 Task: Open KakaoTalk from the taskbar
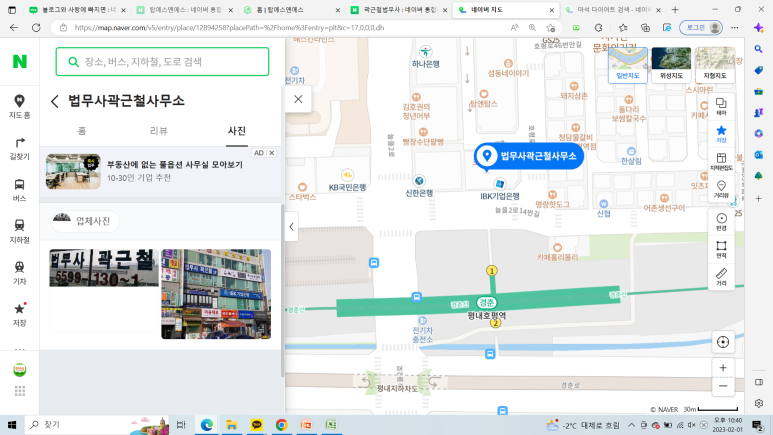[x=256, y=425]
